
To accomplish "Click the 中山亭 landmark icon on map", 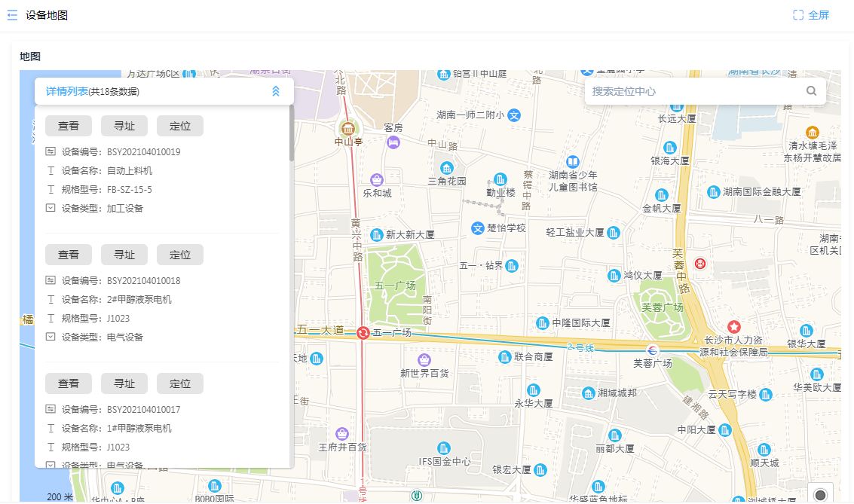I will pyautogui.click(x=347, y=127).
